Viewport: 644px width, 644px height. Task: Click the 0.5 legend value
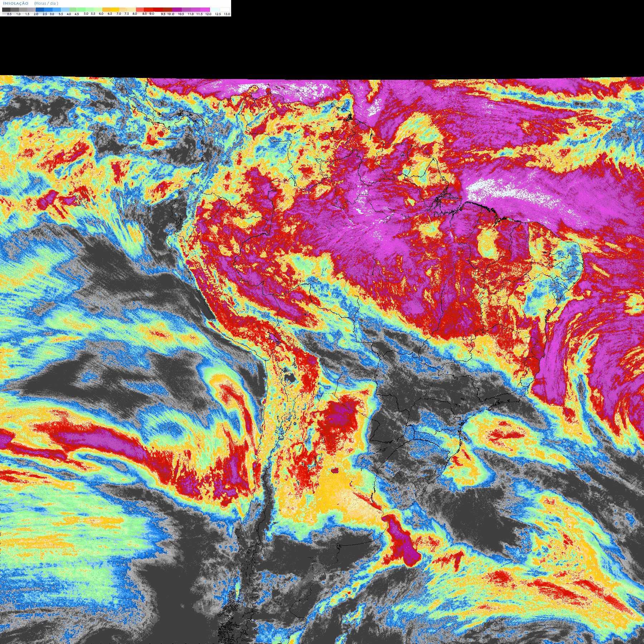(9, 14)
